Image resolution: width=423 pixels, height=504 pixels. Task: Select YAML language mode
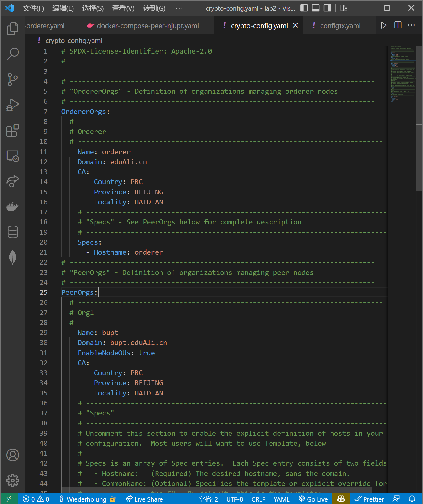point(281,499)
